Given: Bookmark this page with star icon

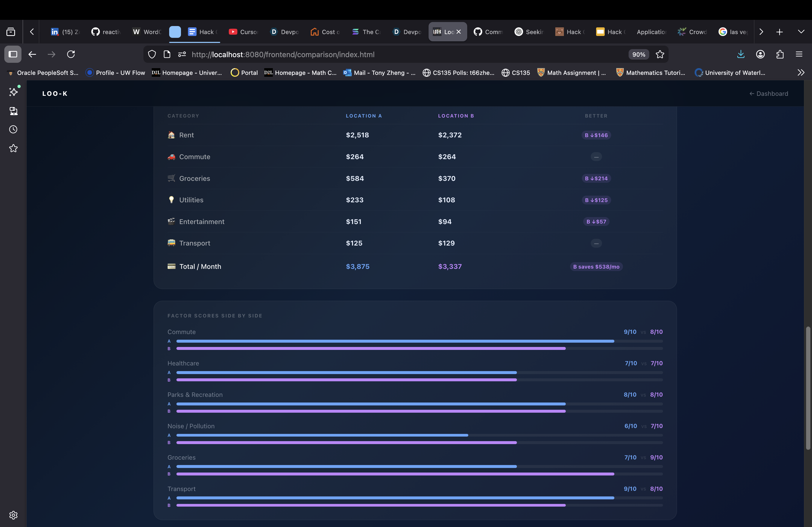Looking at the screenshot, I should click(x=660, y=54).
